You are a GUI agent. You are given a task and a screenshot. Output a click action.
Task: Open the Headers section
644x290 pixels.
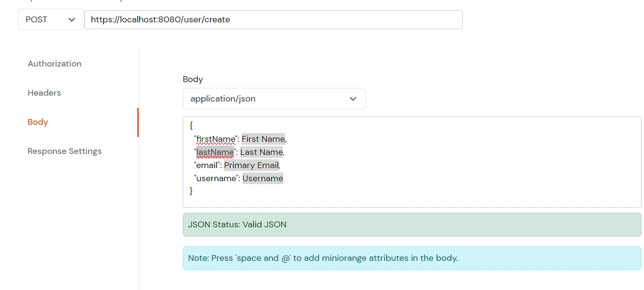44,93
